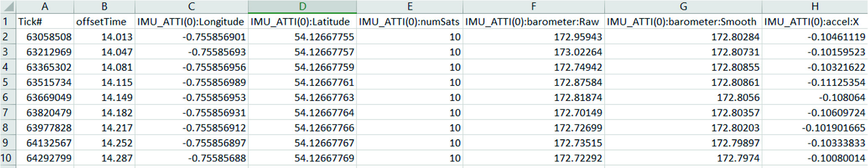The image size is (868, 168).
Task: Select cell with barometer raw 173.02264
Action: point(533,52)
